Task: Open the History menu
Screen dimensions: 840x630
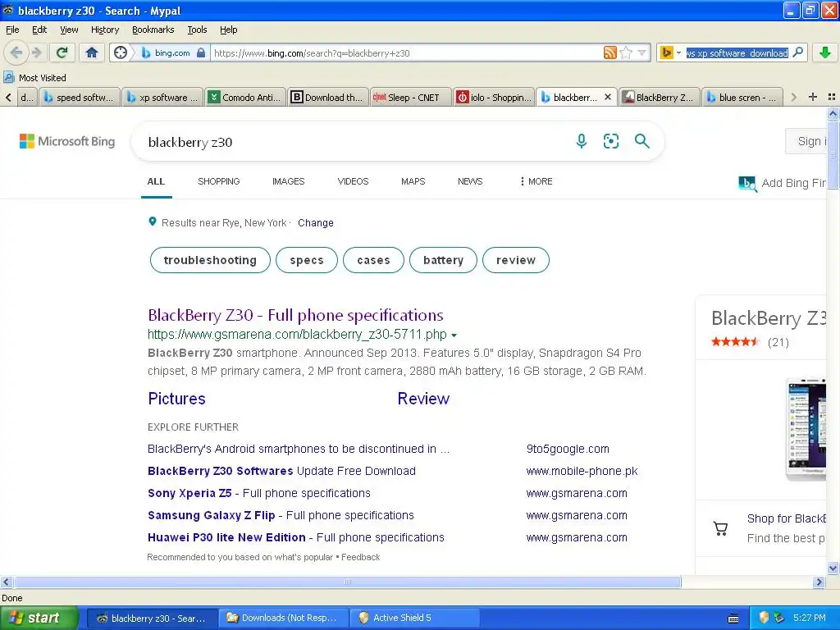Action: [x=104, y=30]
